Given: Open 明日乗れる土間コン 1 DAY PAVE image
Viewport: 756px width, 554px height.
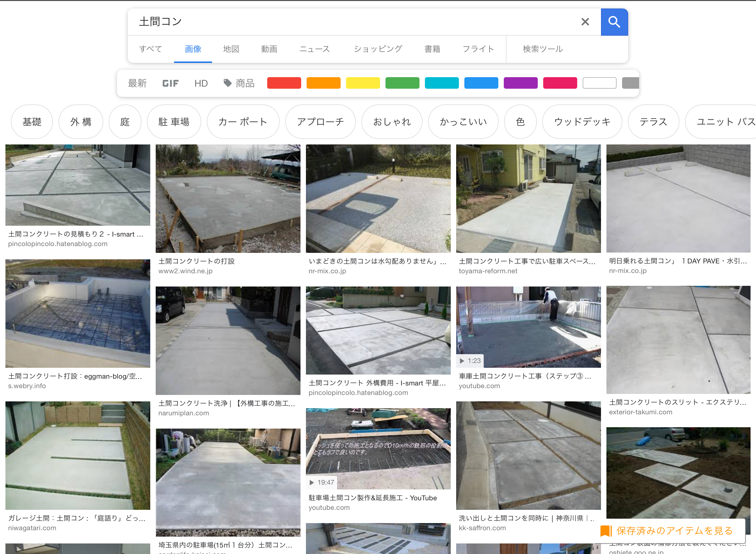Looking at the screenshot, I should pos(678,198).
